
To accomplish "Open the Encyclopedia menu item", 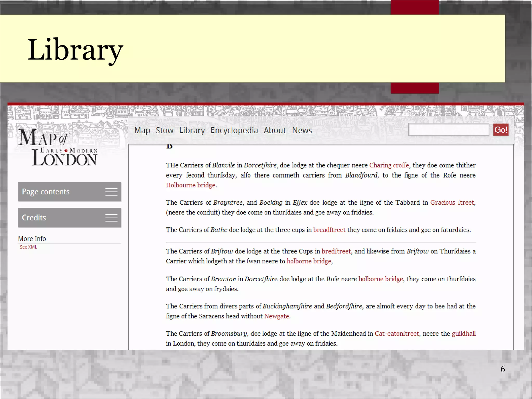I will [234, 130].
